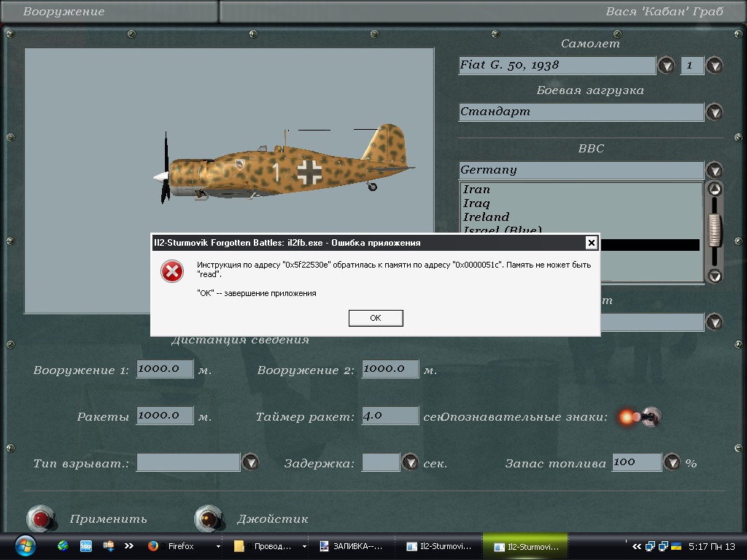Expand quick launch overflow chevron

128,546
